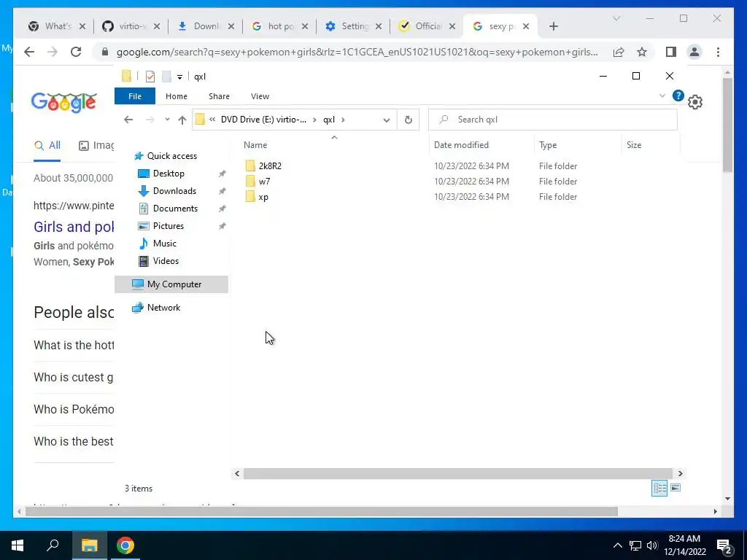Image resolution: width=747 pixels, height=560 pixels.
Task: Select Network in navigation pane
Action: coord(163,308)
